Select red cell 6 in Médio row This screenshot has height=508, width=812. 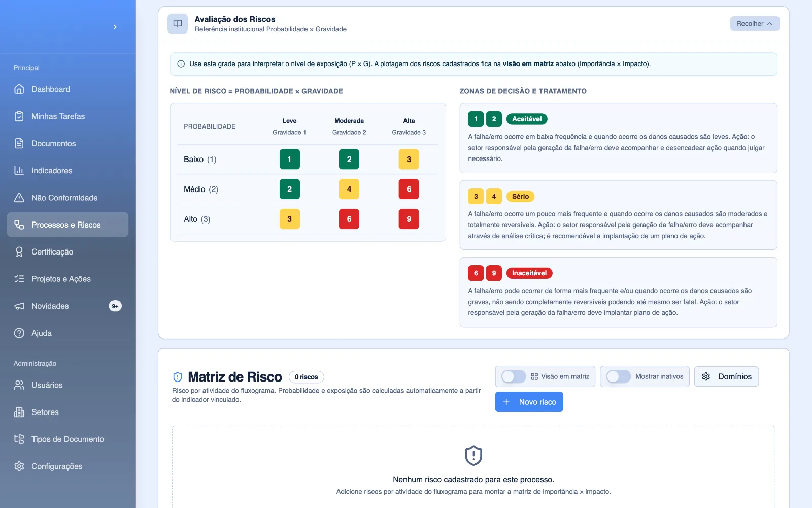click(409, 189)
